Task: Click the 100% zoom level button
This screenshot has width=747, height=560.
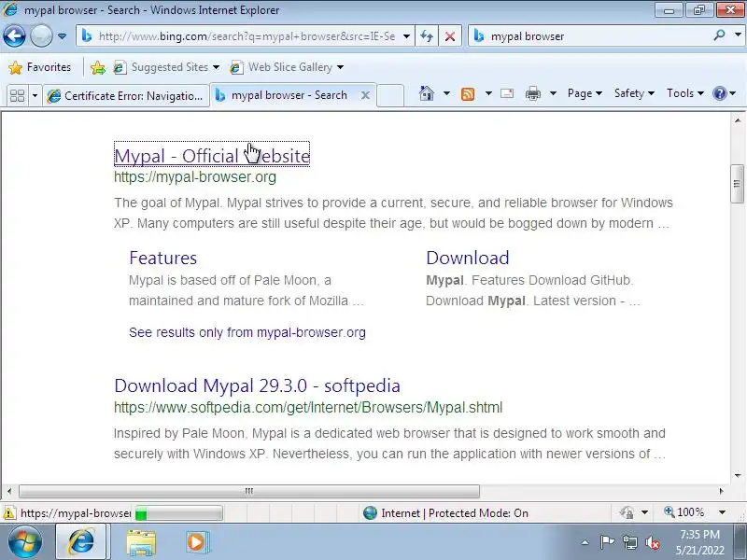Action: pyautogui.click(x=684, y=512)
